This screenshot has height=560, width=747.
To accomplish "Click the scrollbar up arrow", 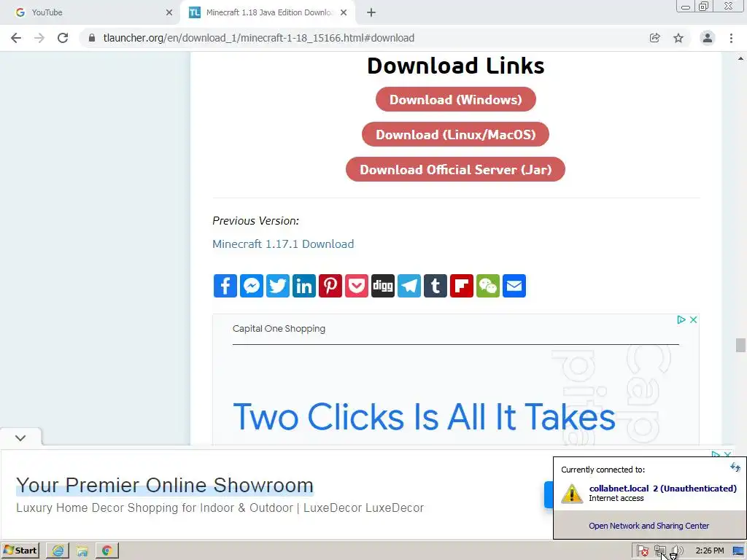I will click(x=740, y=58).
